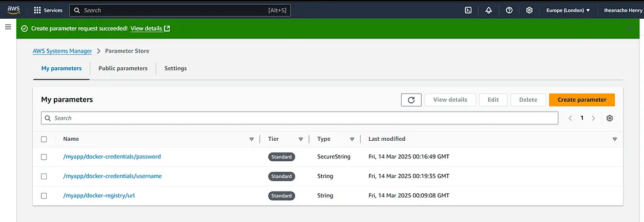Viewport: 644px width, 222px height.
Task: Open the Europe (London) region dropdown
Action: [x=568, y=11]
